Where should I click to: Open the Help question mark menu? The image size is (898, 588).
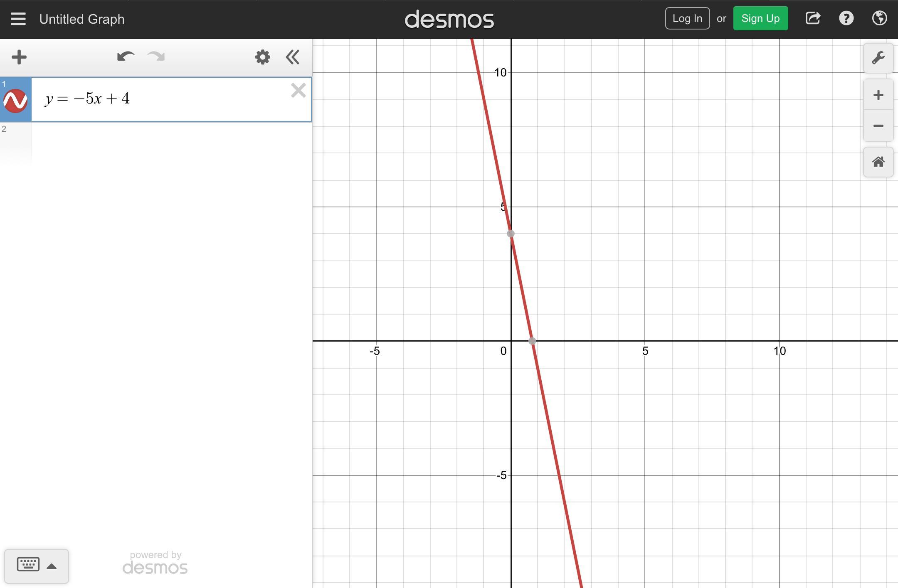click(x=846, y=19)
